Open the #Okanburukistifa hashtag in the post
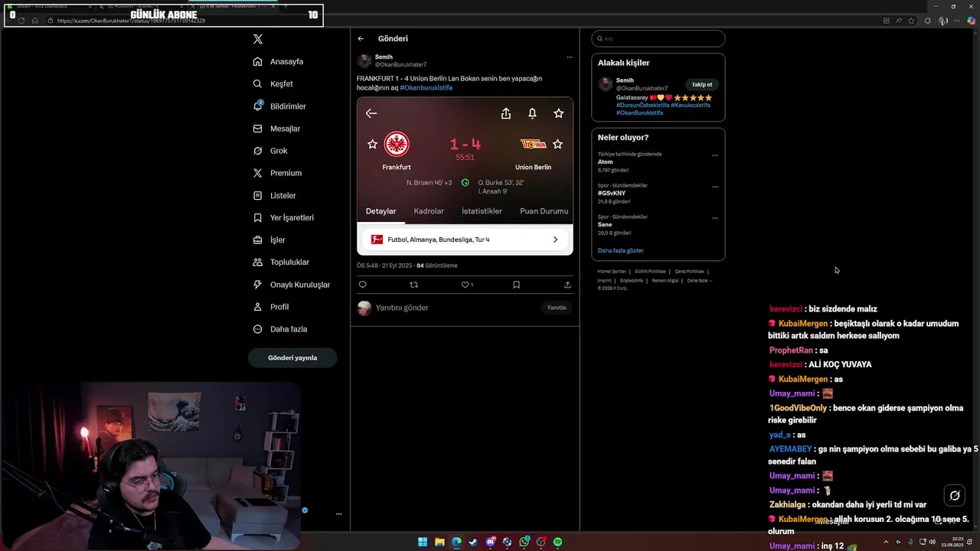 [426, 88]
